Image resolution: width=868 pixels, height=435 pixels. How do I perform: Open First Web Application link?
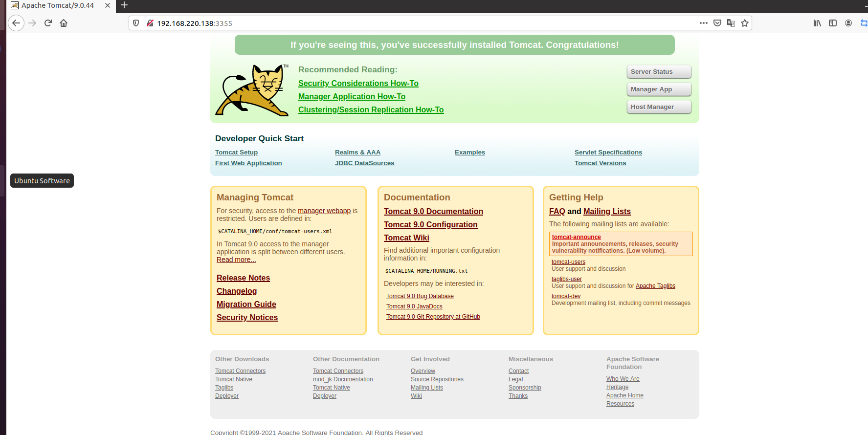248,163
